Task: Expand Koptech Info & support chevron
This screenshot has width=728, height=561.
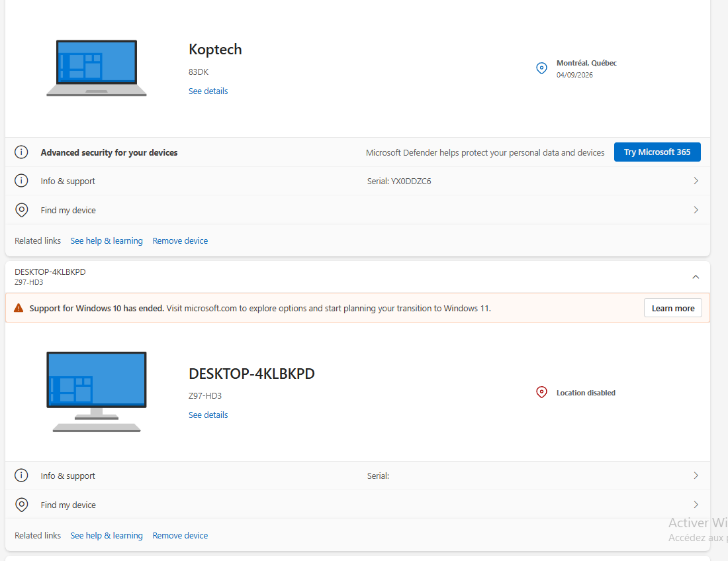Action: [x=696, y=181]
